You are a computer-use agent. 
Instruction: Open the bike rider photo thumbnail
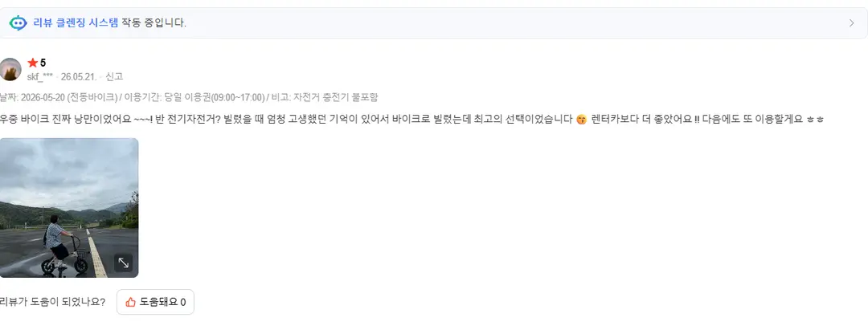pos(69,208)
